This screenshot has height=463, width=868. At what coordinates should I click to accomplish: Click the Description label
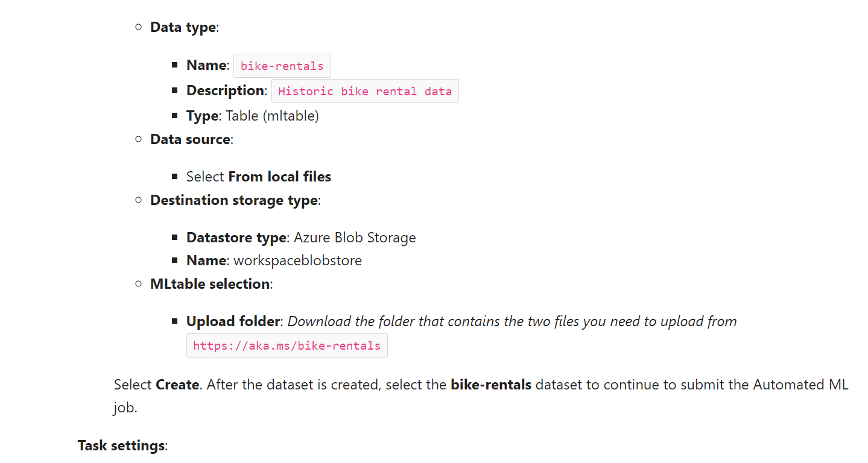(225, 90)
